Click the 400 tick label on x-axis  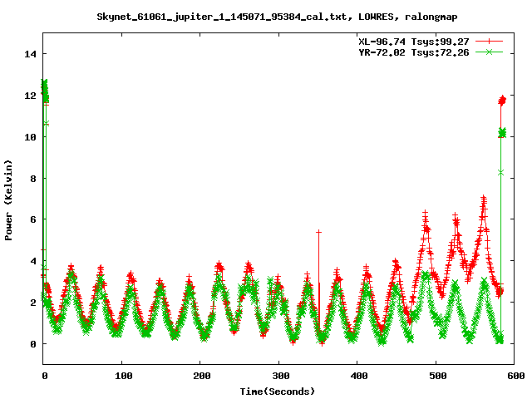pos(357,376)
